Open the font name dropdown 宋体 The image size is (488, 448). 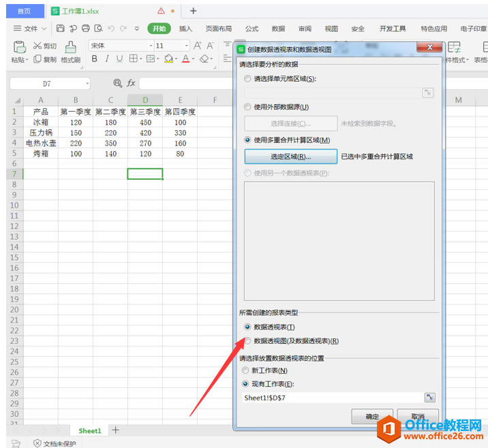(151, 46)
